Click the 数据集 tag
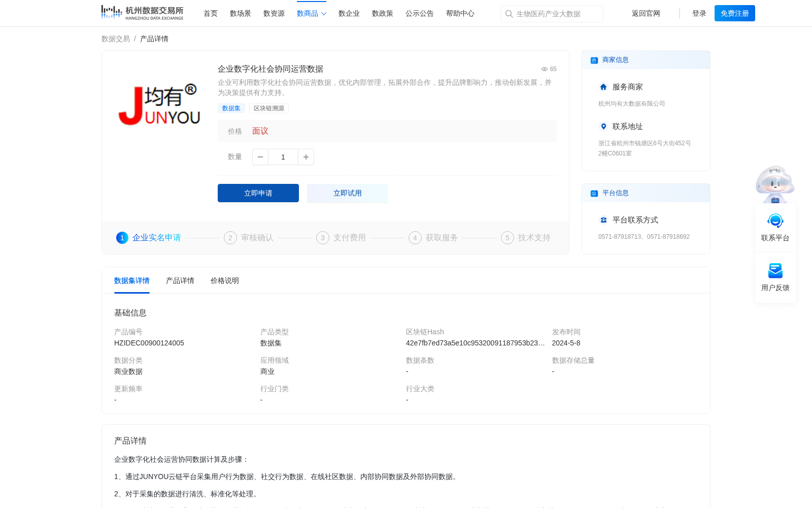812x508 pixels. pos(231,108)
